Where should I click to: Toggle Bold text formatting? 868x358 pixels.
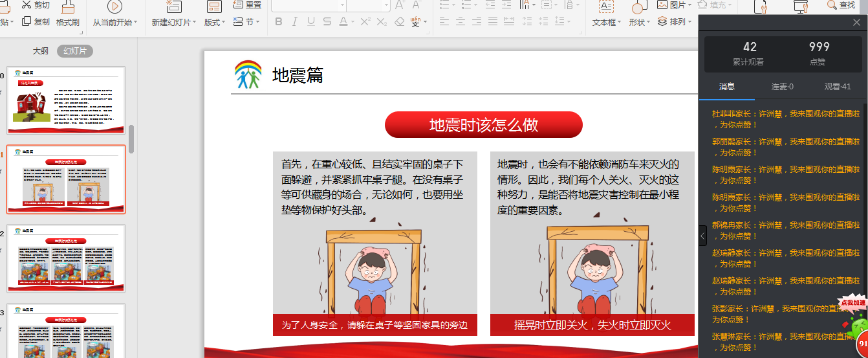click(279, 21)
